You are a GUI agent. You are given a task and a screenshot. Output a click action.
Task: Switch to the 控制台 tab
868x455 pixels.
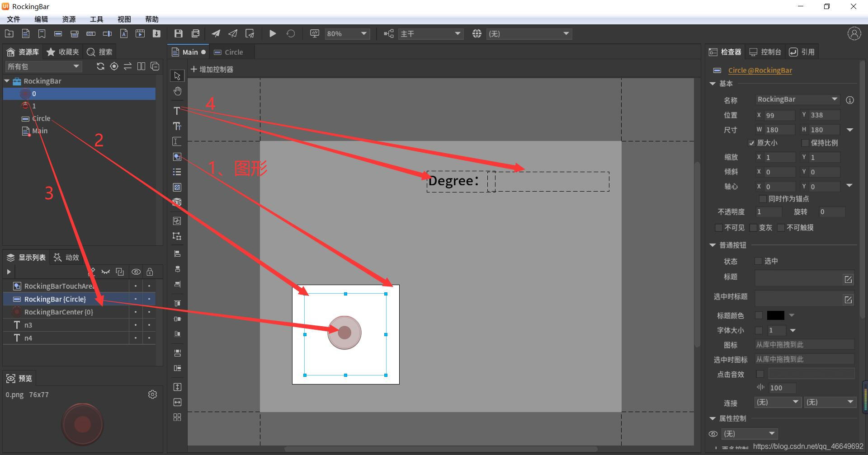pos(765,52)
